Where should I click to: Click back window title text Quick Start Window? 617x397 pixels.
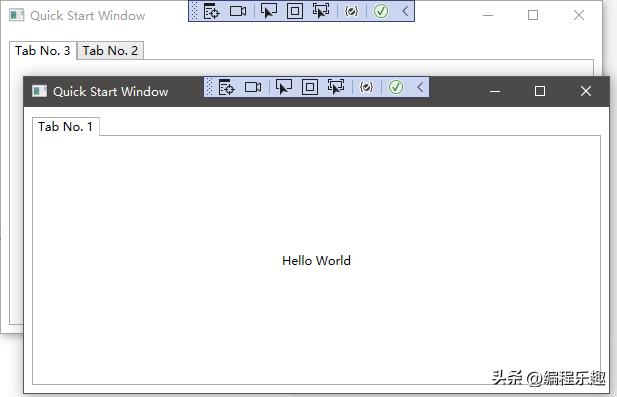[88, 16]
